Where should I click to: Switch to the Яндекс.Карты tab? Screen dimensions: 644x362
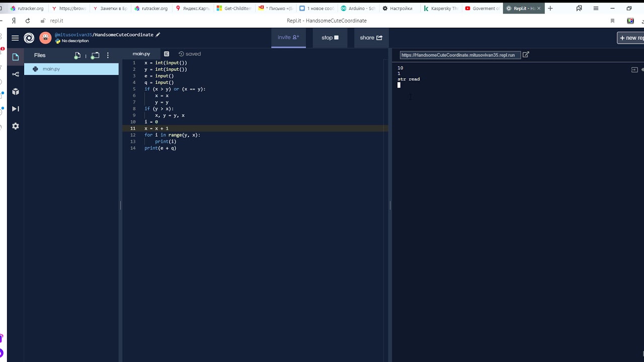[x=193, y=8]
